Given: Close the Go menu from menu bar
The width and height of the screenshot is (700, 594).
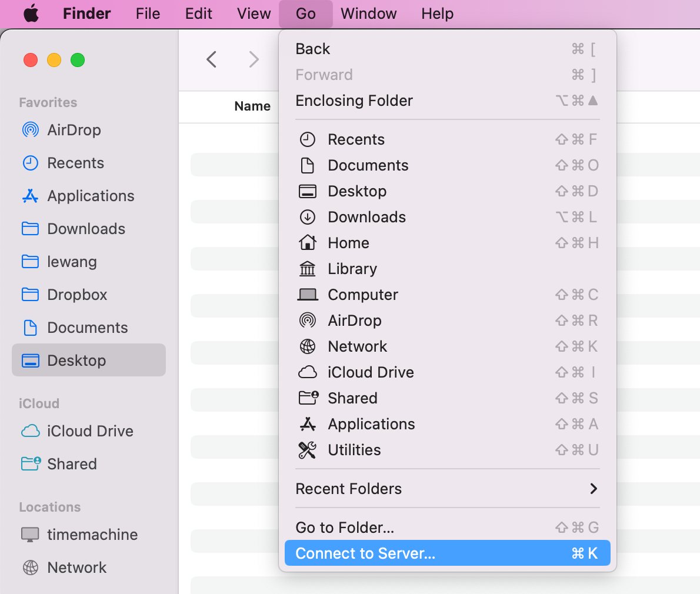Looking at the screenshot, I should pos(306,14).
